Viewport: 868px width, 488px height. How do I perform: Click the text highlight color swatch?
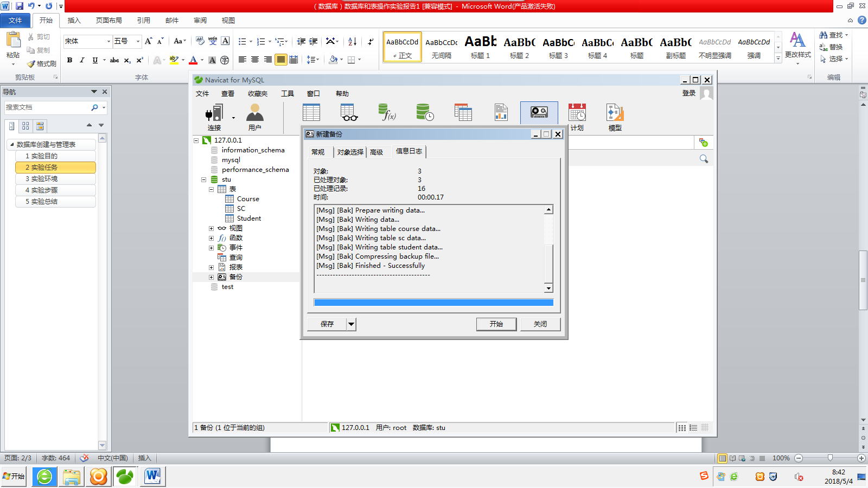point(174,60)
